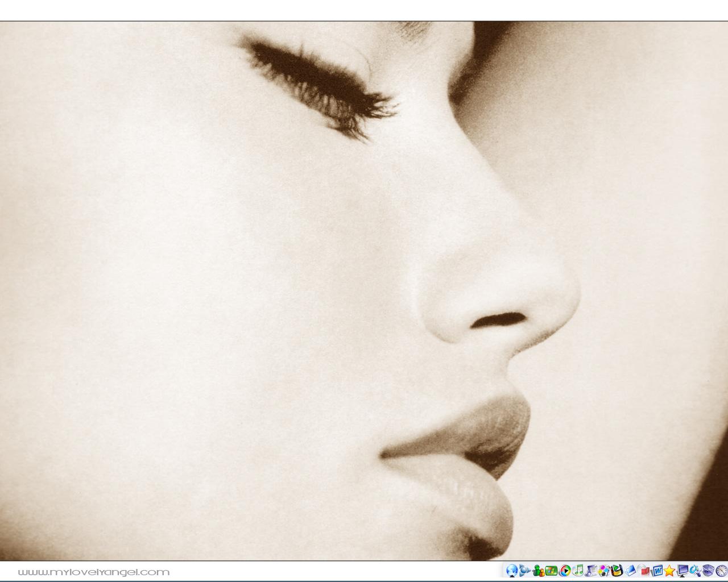Viewport: 728px width, 582px height.
Task: Click the clock icon in dock
Action: pyautogui.click(x=721, y=571)
